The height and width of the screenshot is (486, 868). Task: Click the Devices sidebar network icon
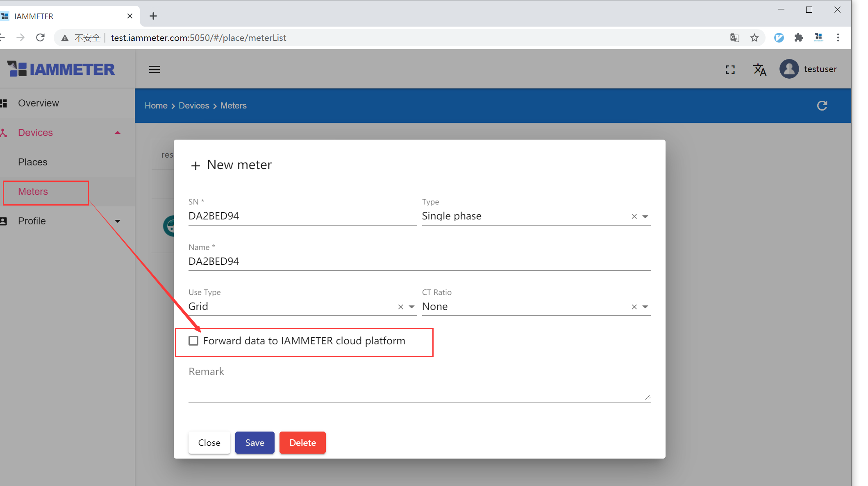click(x=5, y=132)
